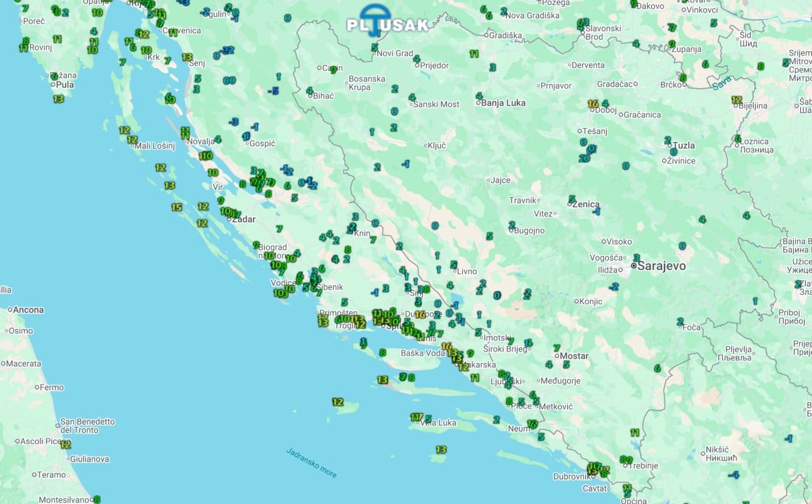Open the 7 marker above Mostar
The width and height of the screenshot is (812, 504).
pyautogui.click(x=557, y=348)
